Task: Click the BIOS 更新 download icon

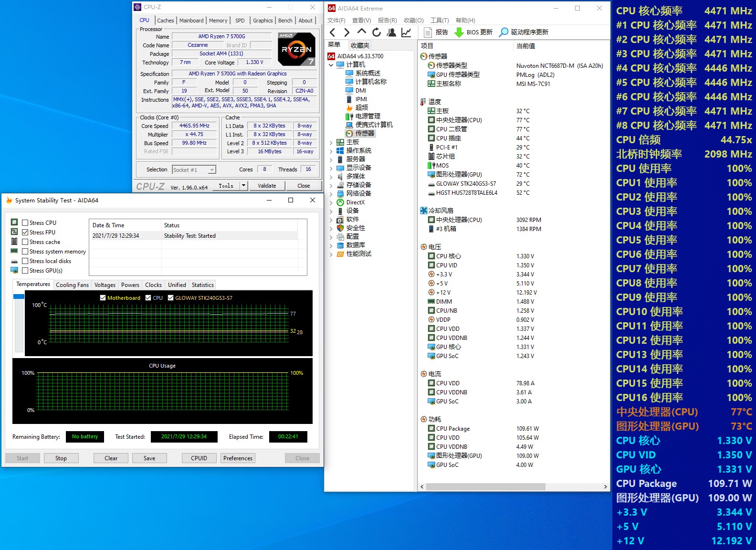Action: pyautogui.click(x=459, y=32)
